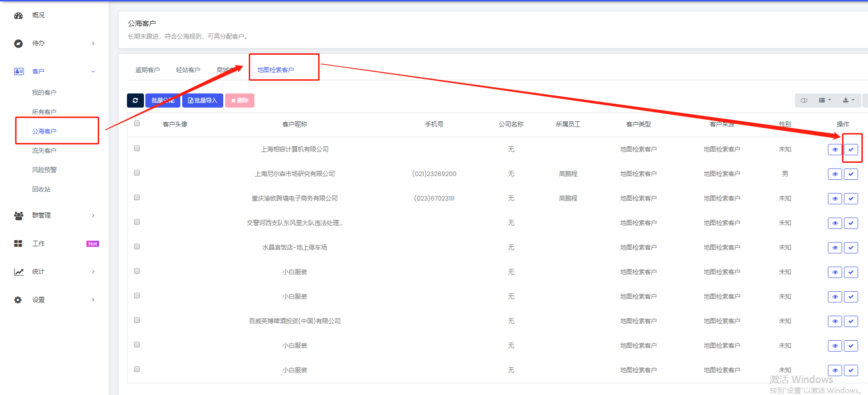Viewport: 868px width, 395px height.
Task: Switch to the 逾期客户 tab
Action: pos(147,70)
